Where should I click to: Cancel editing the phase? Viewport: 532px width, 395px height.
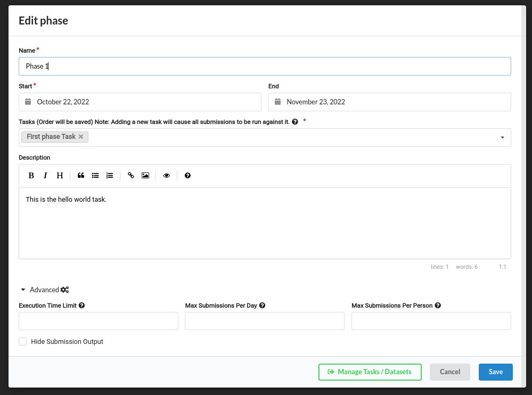[x=450, y=372]
